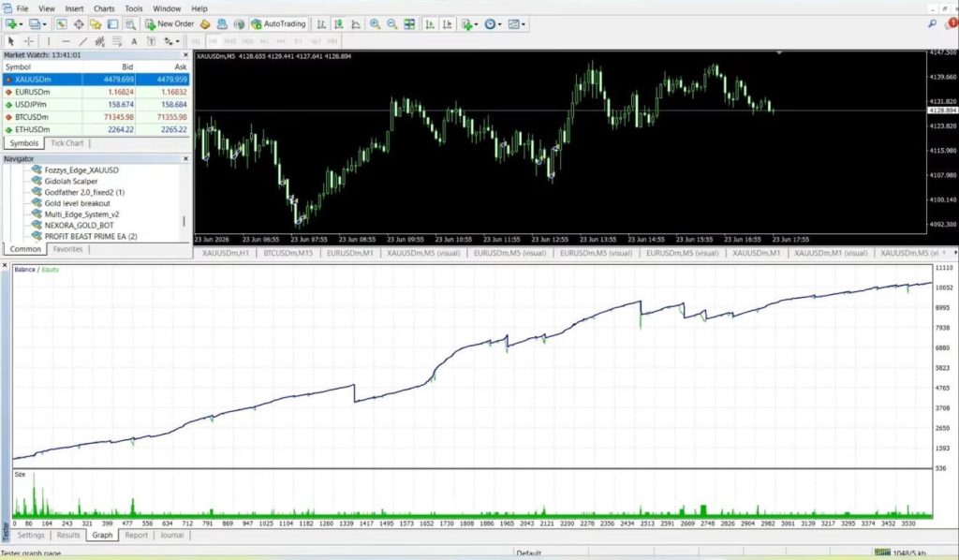Click the New Order button
This screenshot has height=560, width=959.
tap(170, 23)
